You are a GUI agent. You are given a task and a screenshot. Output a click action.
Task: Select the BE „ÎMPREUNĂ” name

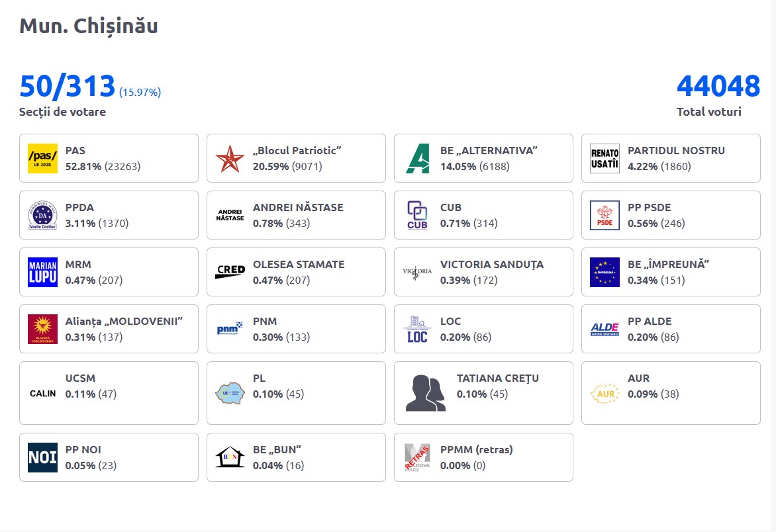[668, 264]
